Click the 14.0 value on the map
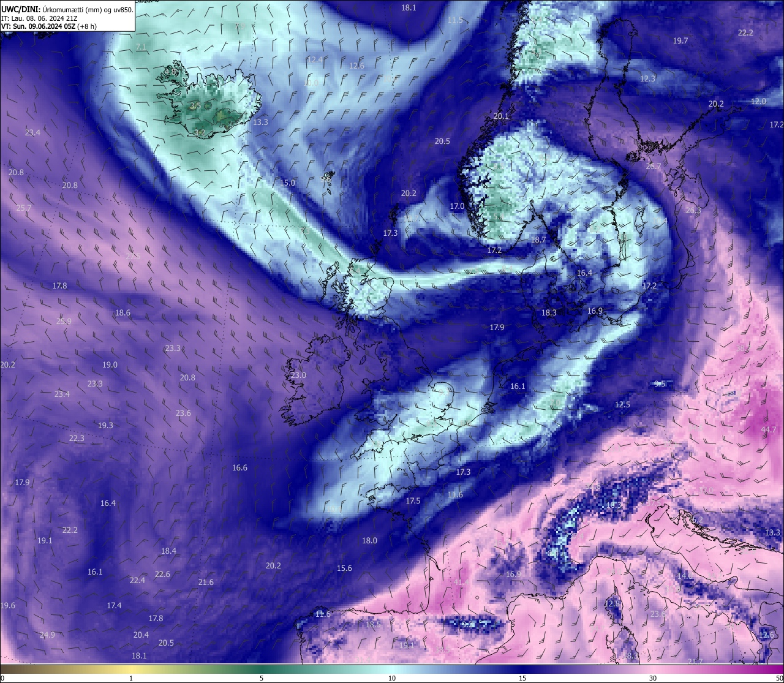Screen dimensions: 784x683 685,575
